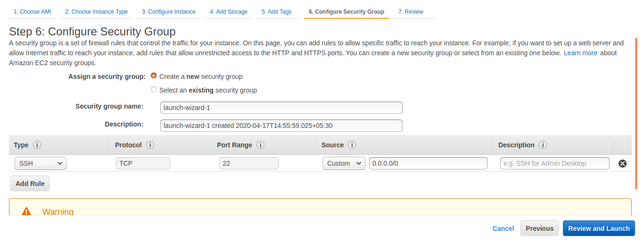Switch to 4. Add Storage tab
This screenshot has width=644, height=245.
[229, 12]
